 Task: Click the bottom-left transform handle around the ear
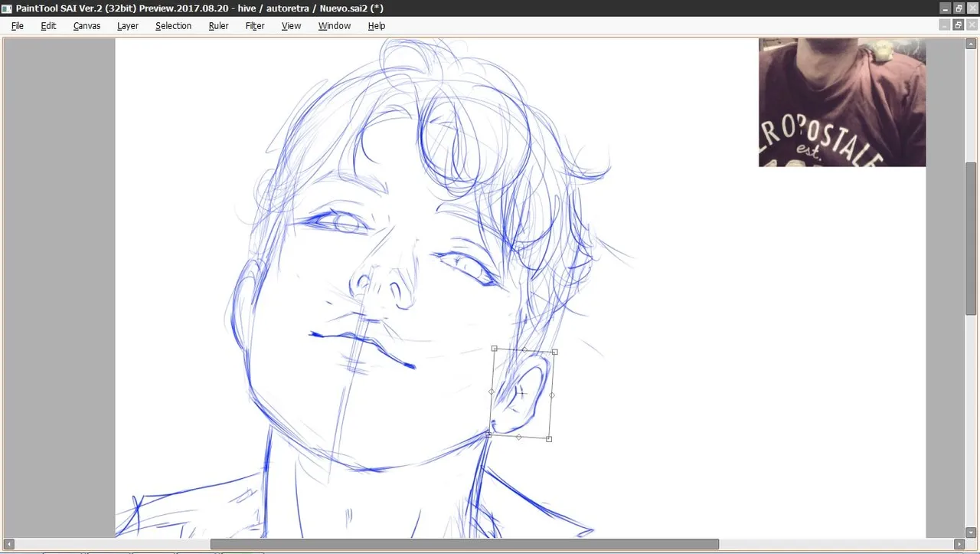[488, 434]
